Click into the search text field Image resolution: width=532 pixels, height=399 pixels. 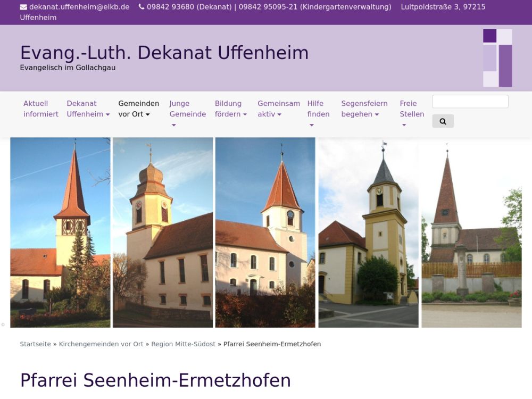(x=470, y=102)
